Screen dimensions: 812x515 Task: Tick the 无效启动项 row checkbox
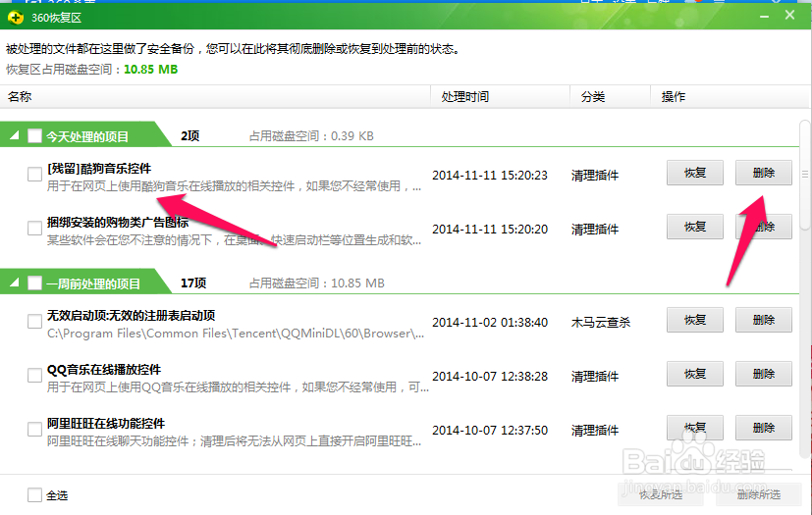[34, 322]
